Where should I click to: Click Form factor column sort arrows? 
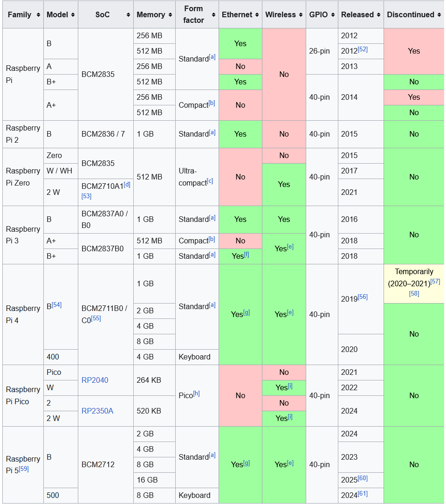click(x=214, y=15)
